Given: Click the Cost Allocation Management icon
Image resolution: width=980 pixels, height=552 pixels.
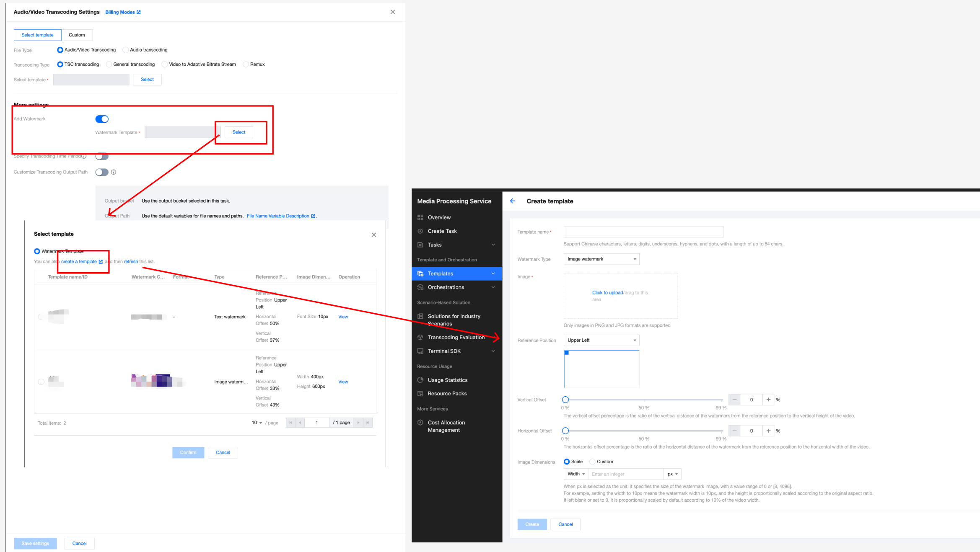Looking at the screenshot, I should tap(420, 423).
